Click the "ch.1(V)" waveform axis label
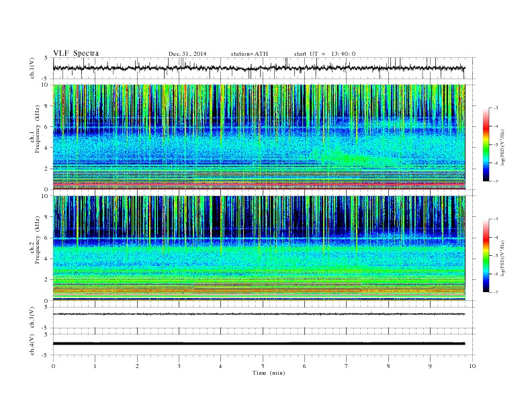Viewport: 532px width, 411px height. tap(32, 68)
